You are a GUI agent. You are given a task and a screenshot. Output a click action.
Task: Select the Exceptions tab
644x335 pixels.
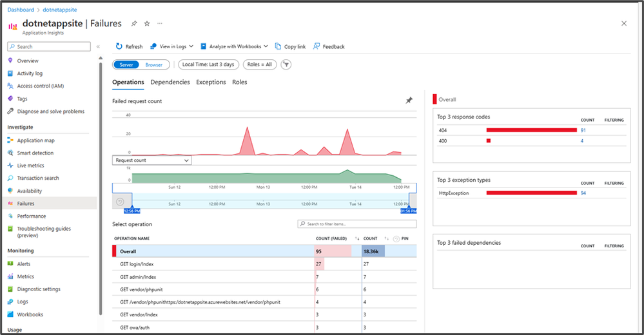pyautogui.click(x=211, y=82)
